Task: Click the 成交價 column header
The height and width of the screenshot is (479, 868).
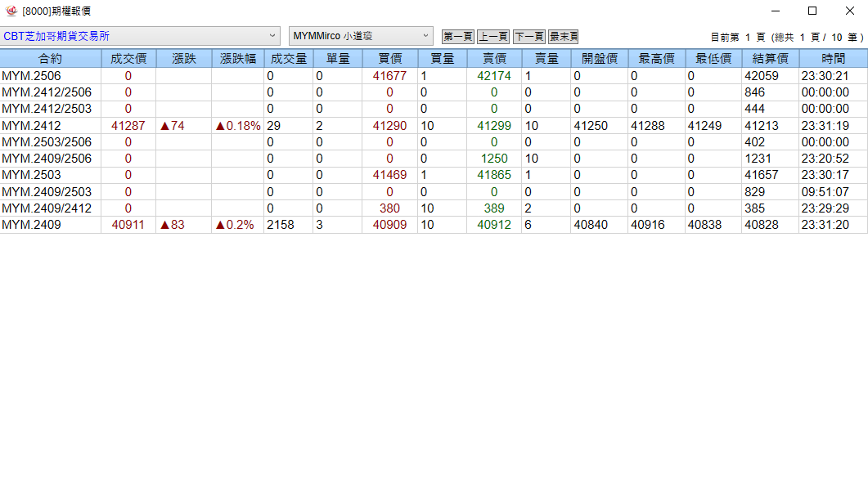Action: click(128, 59)
